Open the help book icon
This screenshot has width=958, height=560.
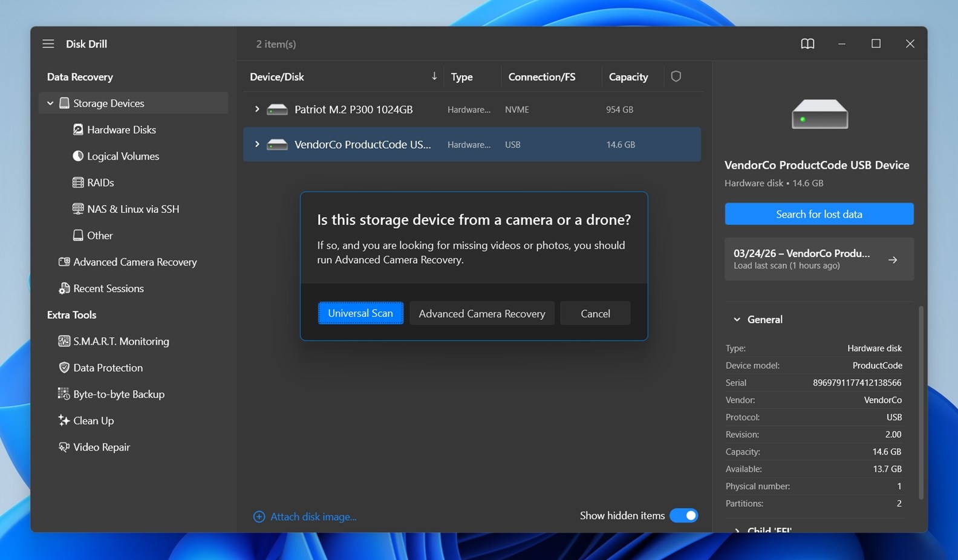(x=807, y=44)
